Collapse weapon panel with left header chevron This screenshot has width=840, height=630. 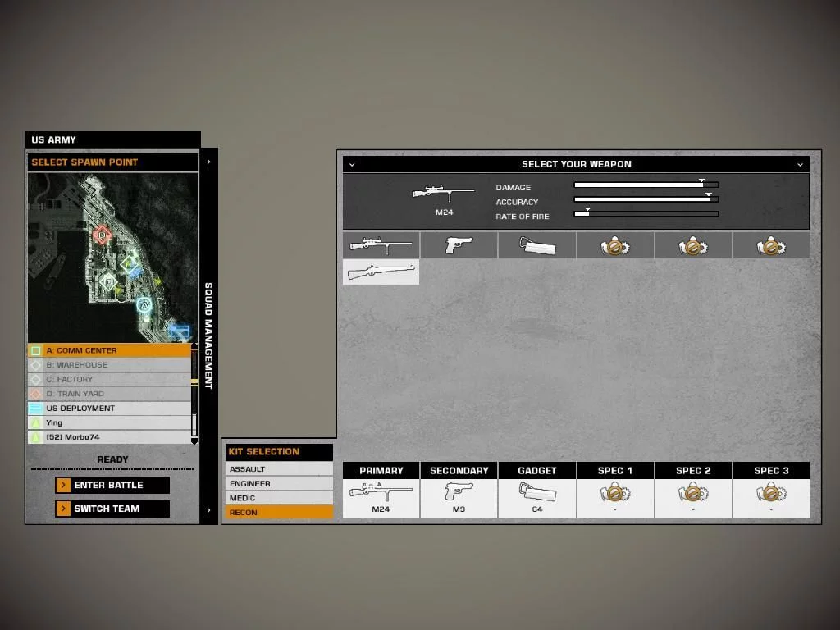click(352, 164)
